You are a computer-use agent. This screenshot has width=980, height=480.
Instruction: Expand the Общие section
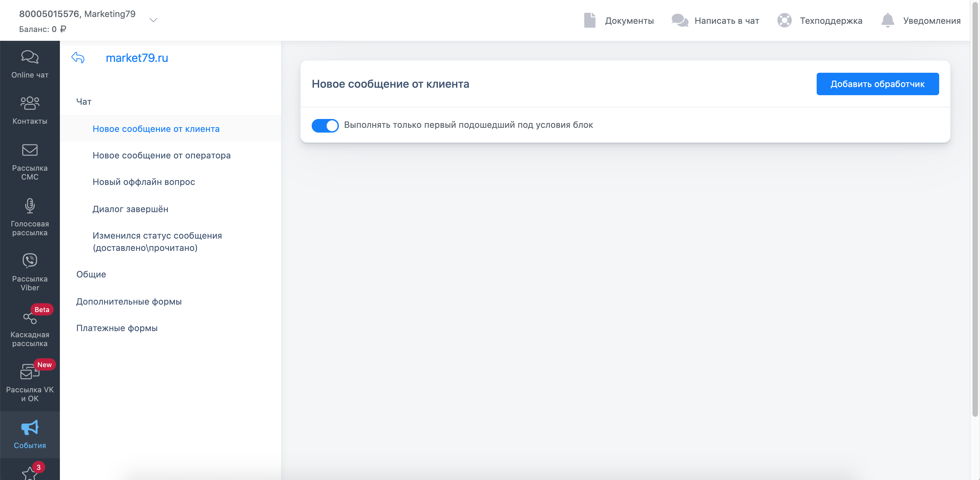pyautogui.click(x=91, y=274)
